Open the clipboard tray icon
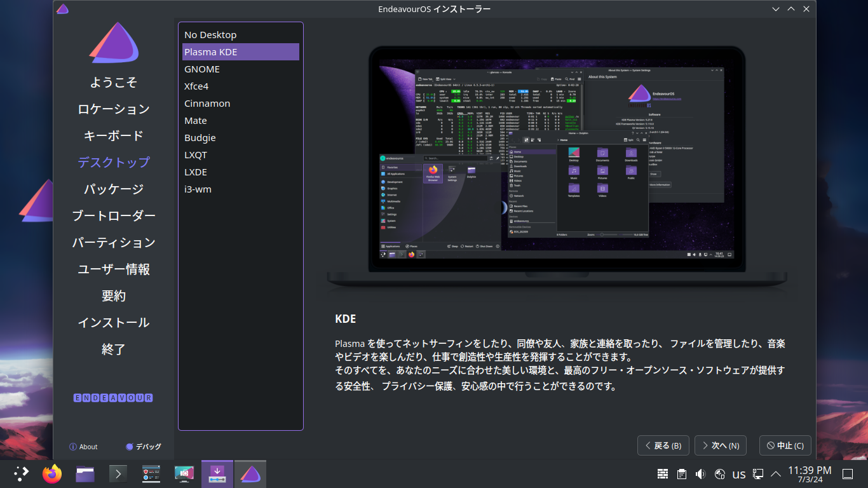The image size is (868, 488). (x=682, y=474)
